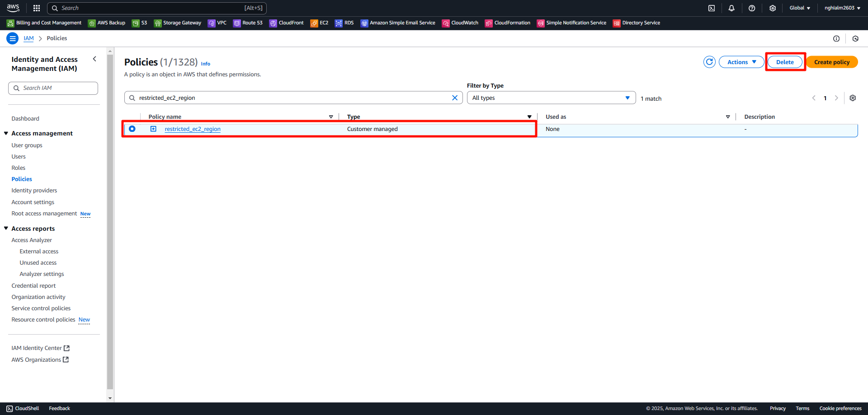This screenshot has height=415, width=868.
Task: Open the info panel icon near breadcrumb
Action: (836, 39)
